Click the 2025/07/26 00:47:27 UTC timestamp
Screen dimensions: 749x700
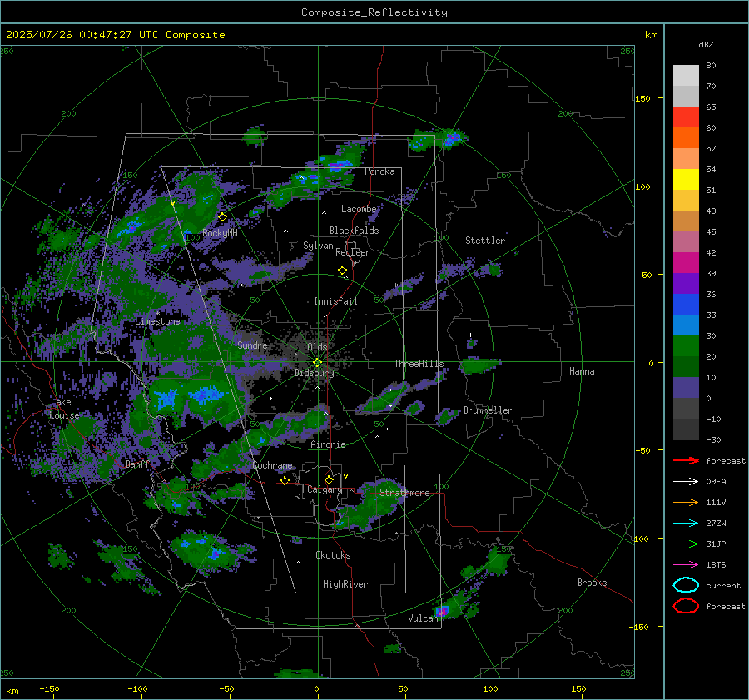pos(115,35)
